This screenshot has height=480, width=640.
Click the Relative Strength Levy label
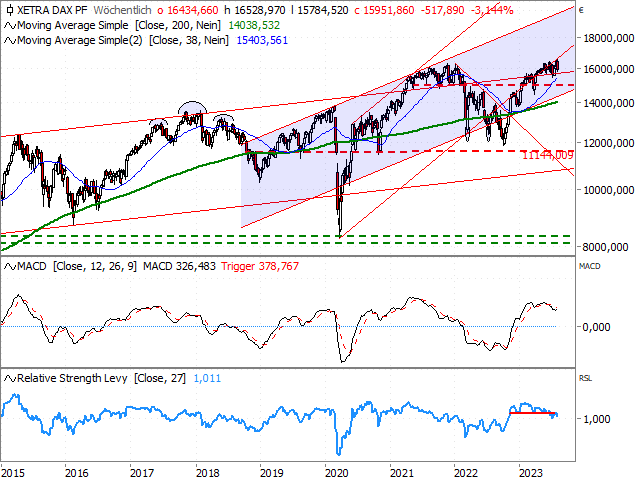[x=72, y=378]
